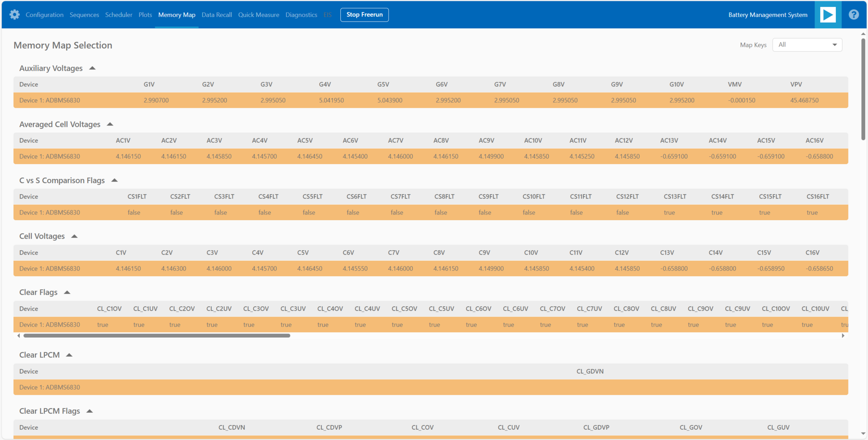Open the Sequences tab
This screenshot has width=868, height=440.
point(84,14)
